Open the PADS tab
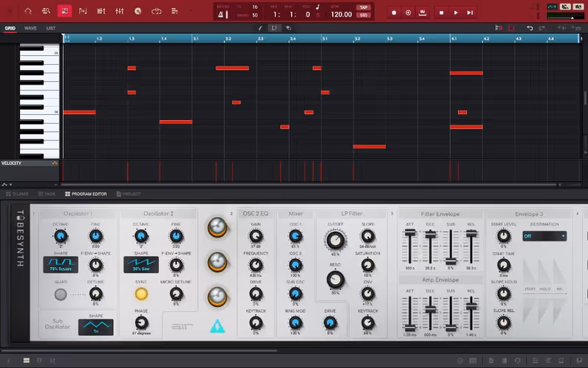This screenshot has height=368, width=588. (47, 194)
